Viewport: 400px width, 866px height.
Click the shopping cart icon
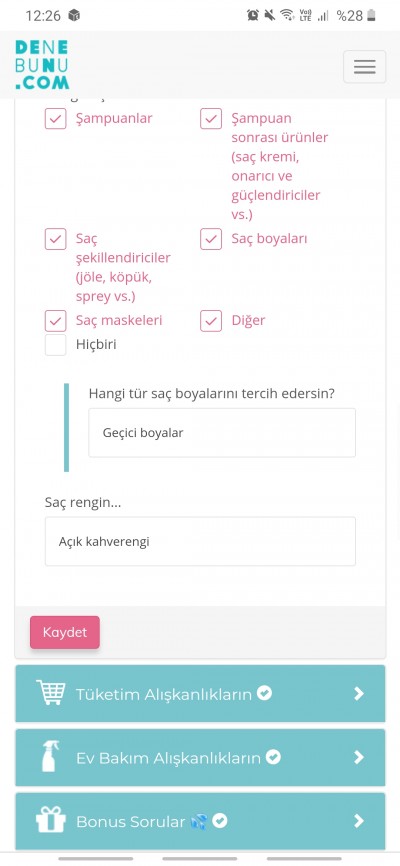(x=51, y=693)
